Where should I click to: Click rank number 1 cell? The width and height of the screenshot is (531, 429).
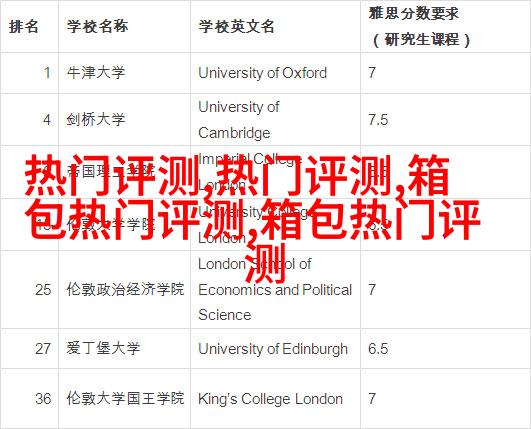coord(47,73)
